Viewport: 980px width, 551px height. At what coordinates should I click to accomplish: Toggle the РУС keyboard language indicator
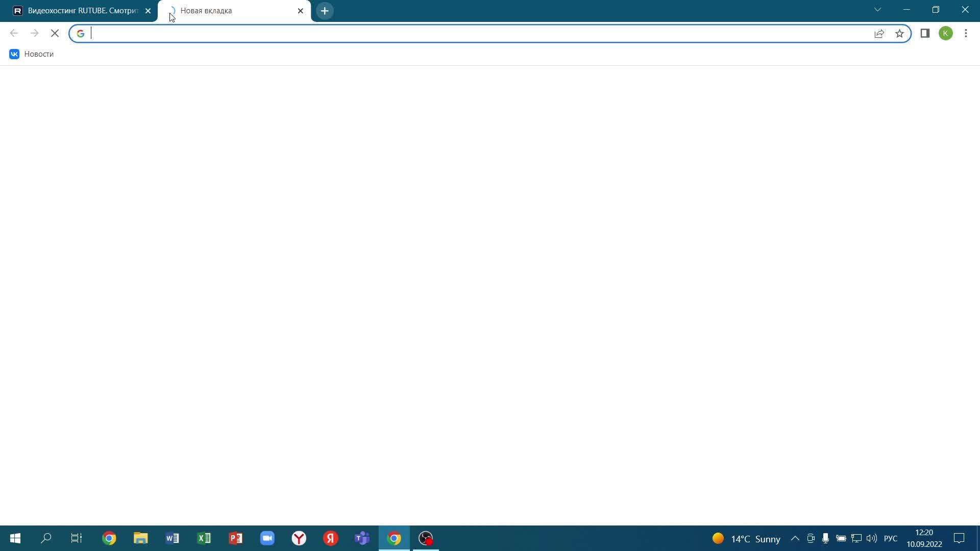tap(890, 538)
